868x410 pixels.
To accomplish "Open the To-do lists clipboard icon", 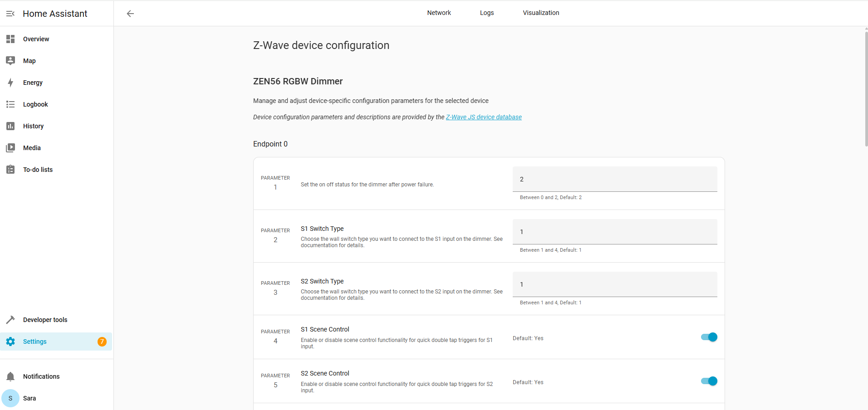I will [x=10, y=170].
